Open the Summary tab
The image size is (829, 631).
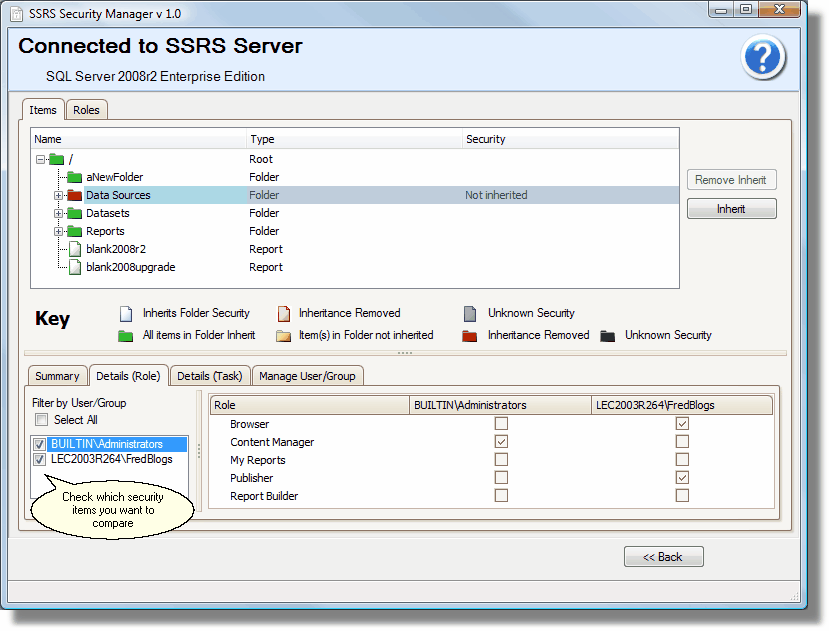tap(57, 376)
